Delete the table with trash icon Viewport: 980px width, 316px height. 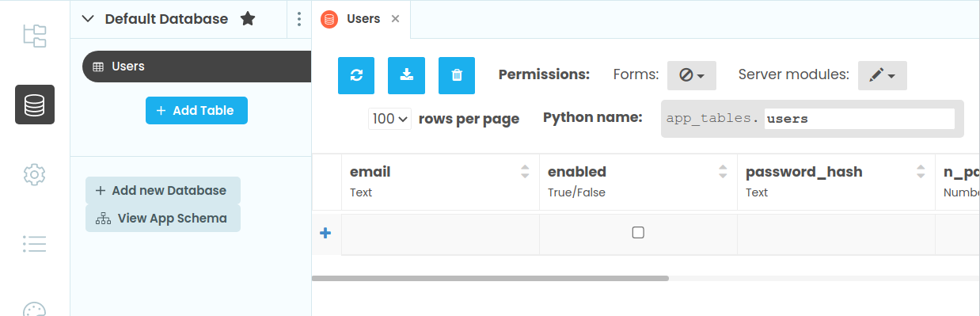click(x=457, y=75)
